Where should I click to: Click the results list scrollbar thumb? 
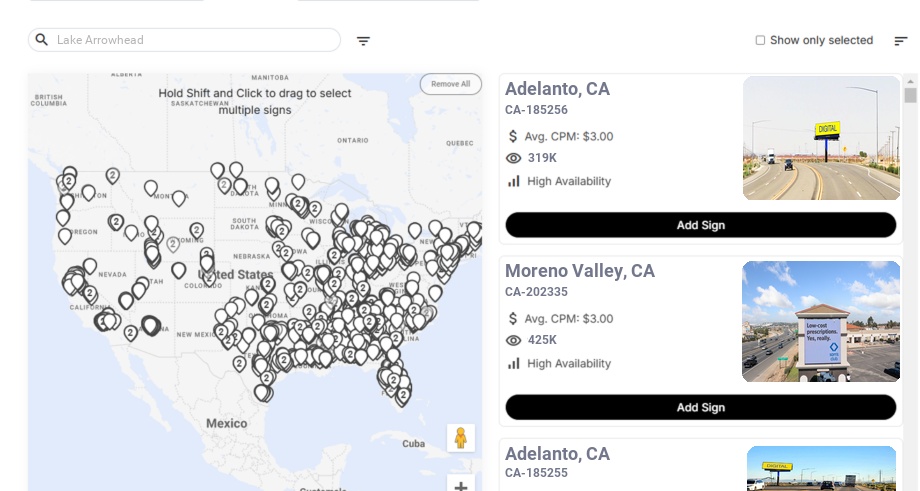910,95
